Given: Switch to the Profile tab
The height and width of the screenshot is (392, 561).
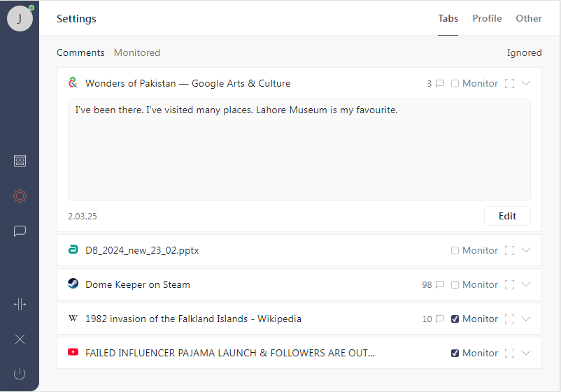Looking at the screenshot, I should [x=487, y=19].
